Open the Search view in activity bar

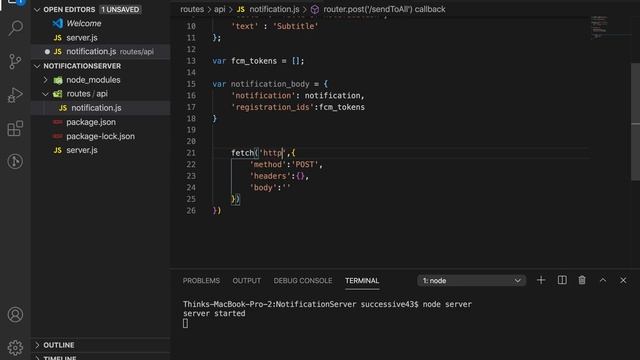tap(16, 28)
